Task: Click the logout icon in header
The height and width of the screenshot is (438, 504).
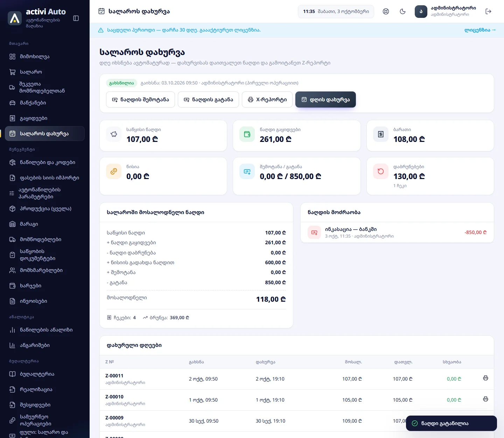Action: [489, 11]
